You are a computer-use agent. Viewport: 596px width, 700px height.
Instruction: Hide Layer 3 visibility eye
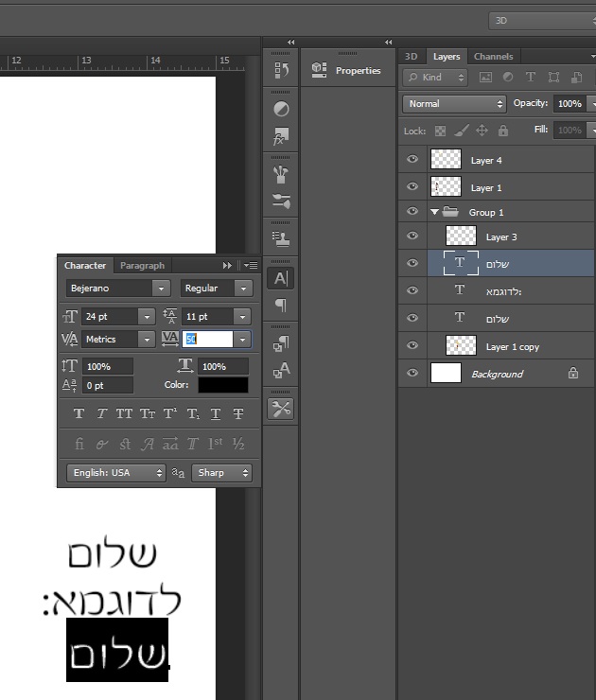point(412,236)
